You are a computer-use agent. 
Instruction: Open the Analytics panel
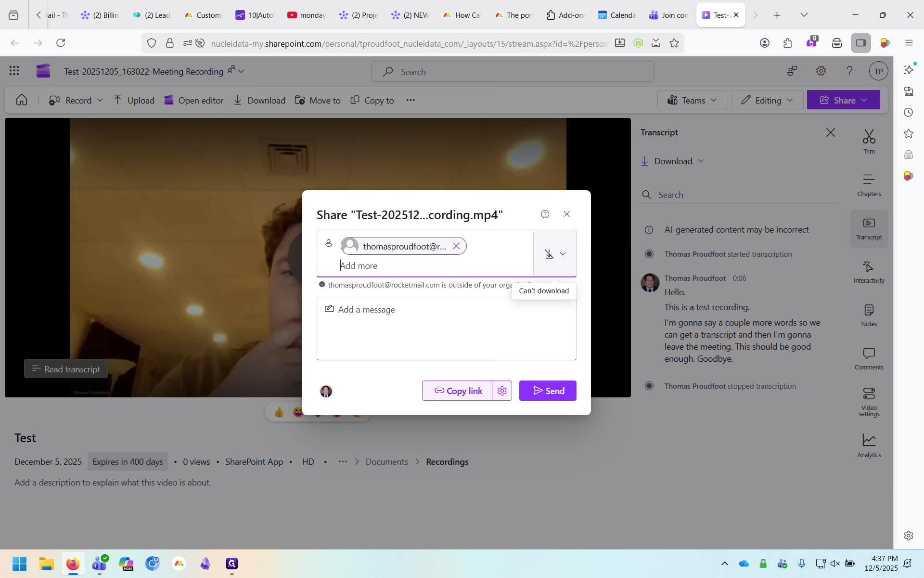point(869,446)
